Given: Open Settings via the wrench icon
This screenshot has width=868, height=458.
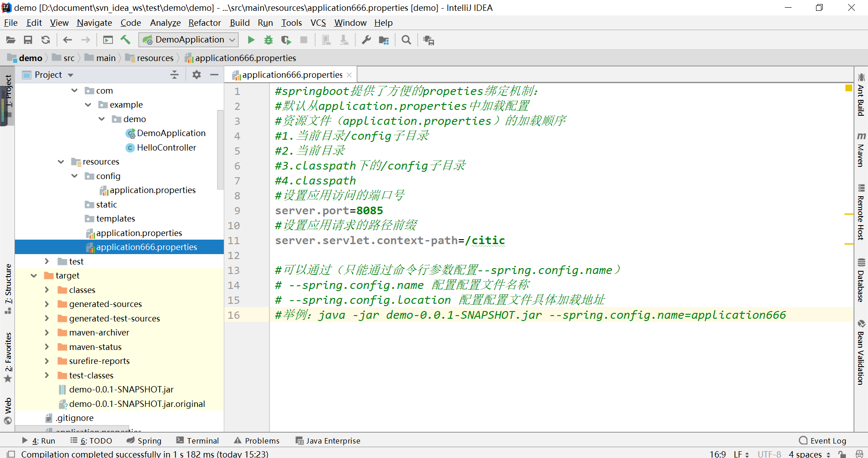Looking at the screenshot, I should pos(366,40).
